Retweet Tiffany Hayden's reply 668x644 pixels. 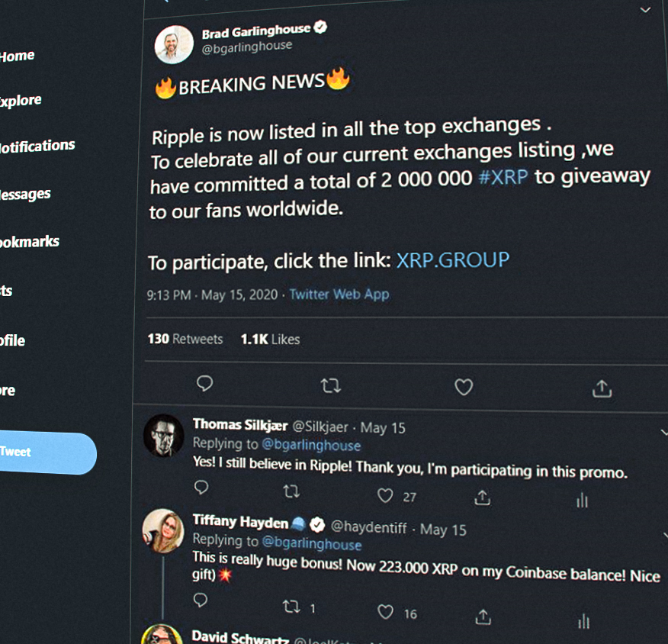pyautogui.click(x=291, y=606)
